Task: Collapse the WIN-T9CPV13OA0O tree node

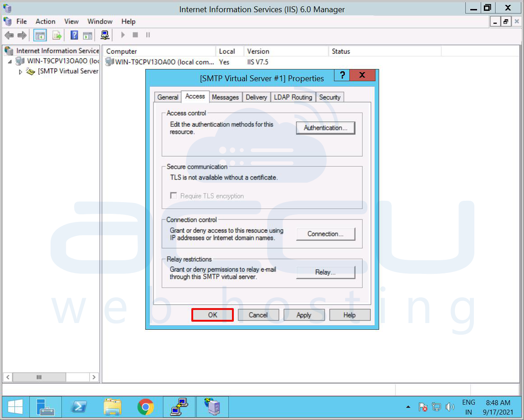Action: 9,61
